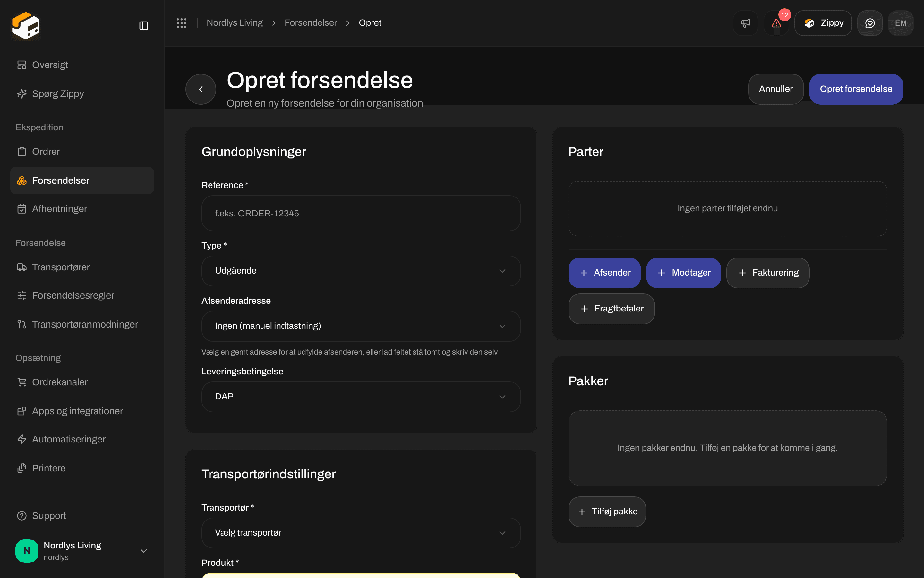
Task: Open the apps grid menu icon
Action: [x=181, y=23]
